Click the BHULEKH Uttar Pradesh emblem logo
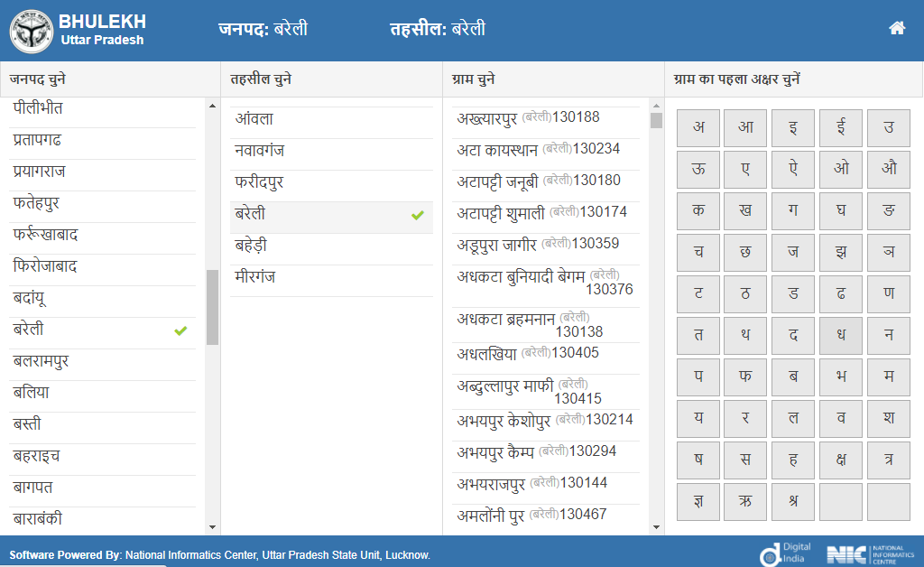The width and height of the screenshot is (924, 567). click(33, 27)
